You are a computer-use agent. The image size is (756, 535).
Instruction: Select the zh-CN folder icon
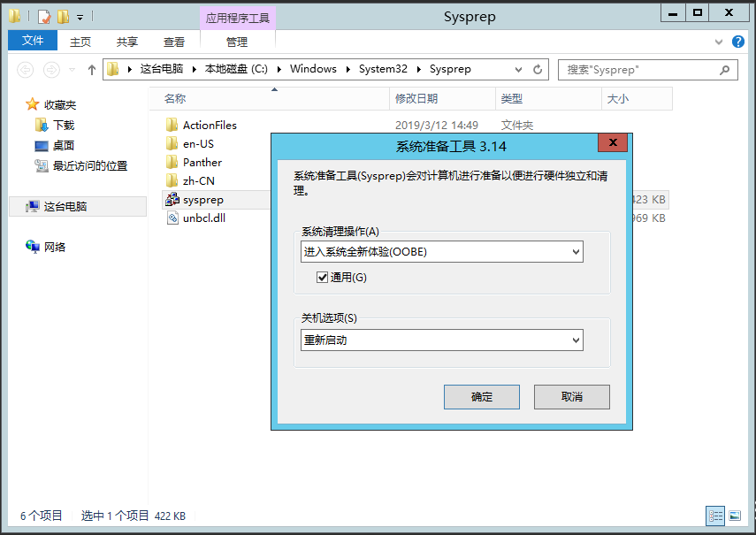(x=172, y=180)
